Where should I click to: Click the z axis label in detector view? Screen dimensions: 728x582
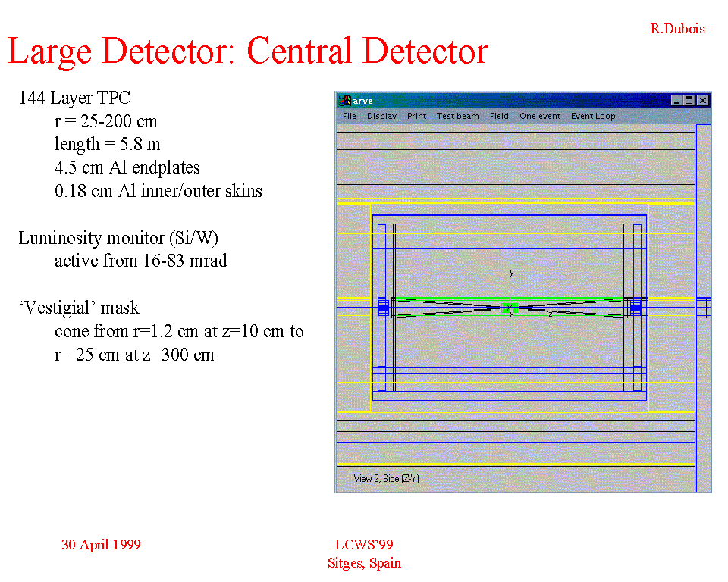pyautogui.click(x=551, y=313)
